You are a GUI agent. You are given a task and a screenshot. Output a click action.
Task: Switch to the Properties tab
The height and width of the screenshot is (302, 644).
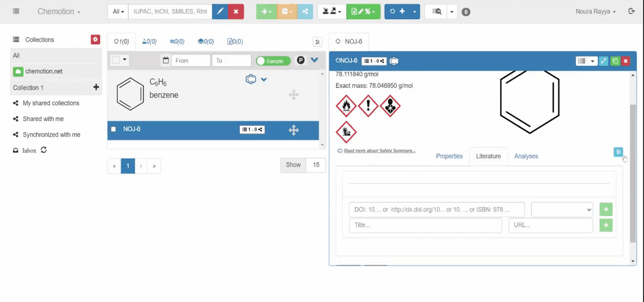(x=449, y=156)
